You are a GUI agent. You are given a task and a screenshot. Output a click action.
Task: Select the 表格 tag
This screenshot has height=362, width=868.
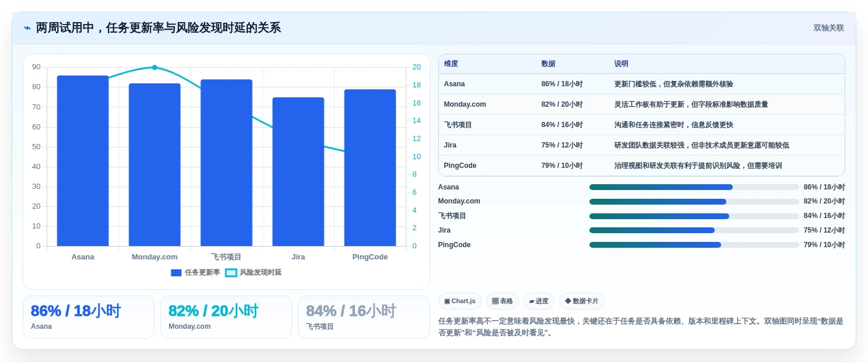(x=502, y=301)
